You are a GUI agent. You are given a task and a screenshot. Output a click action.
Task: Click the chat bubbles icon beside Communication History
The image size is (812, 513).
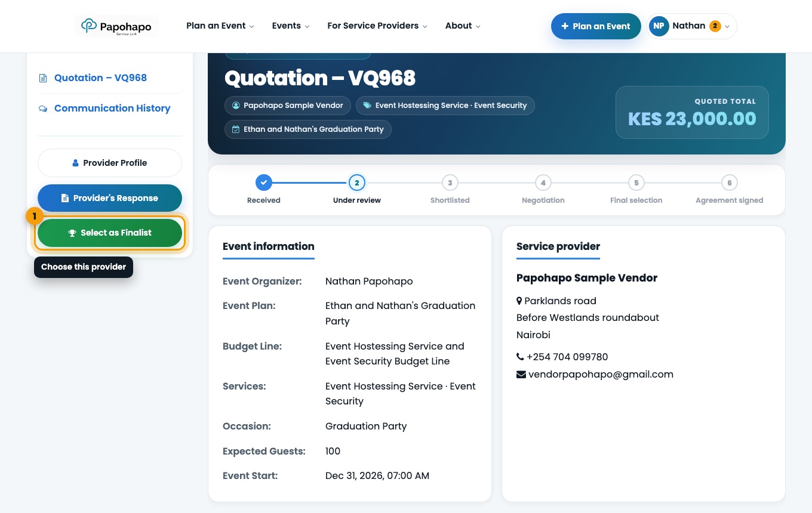(42, 109)
